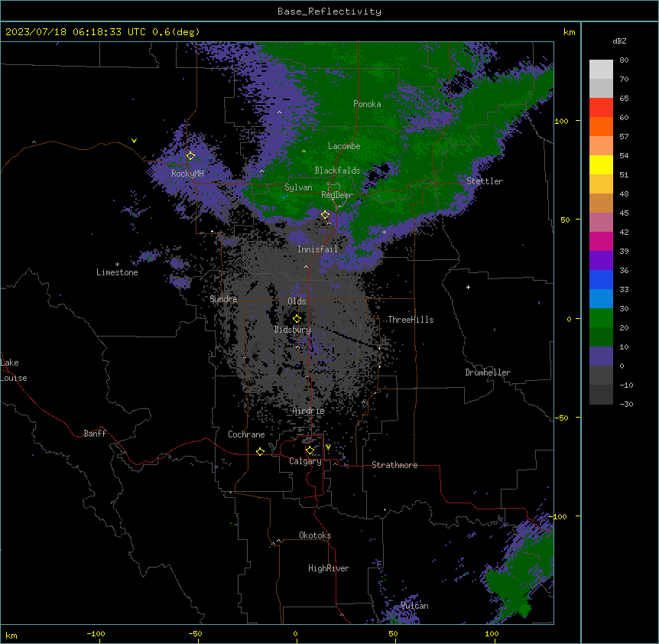
Task: Click the Banff town label
Action: (95, 434)
